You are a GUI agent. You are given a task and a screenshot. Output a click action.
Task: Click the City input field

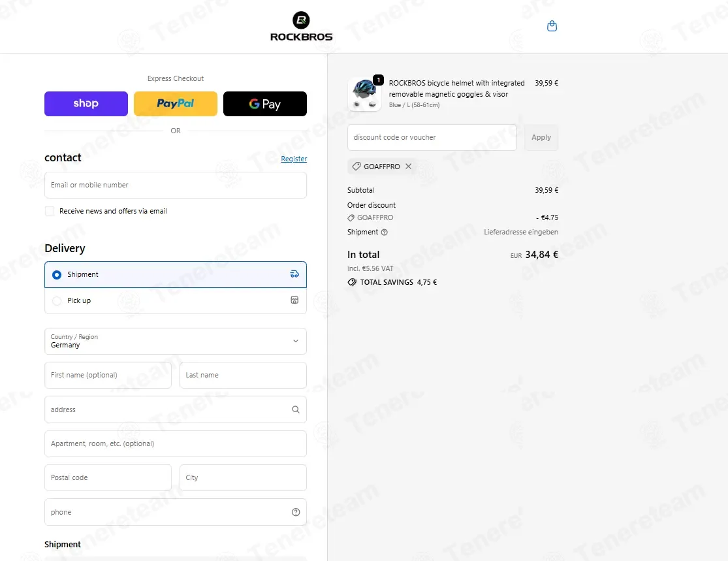pos(243,477)
